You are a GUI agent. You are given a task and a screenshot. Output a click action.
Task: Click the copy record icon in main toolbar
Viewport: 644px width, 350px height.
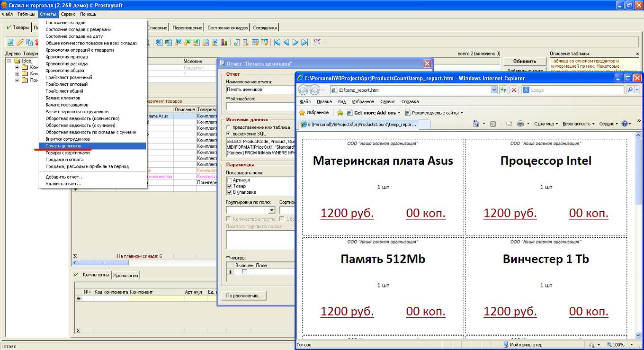tap(29, 42)
